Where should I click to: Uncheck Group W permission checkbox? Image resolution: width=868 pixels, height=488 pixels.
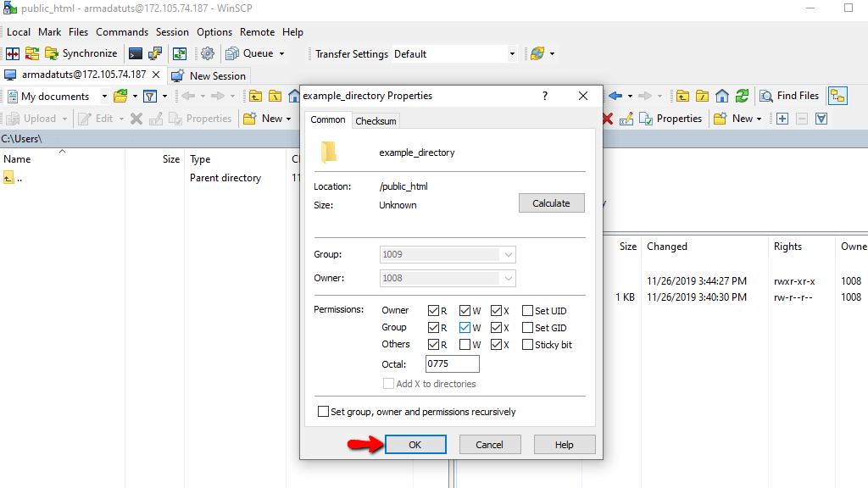click(x=465, y=328)
